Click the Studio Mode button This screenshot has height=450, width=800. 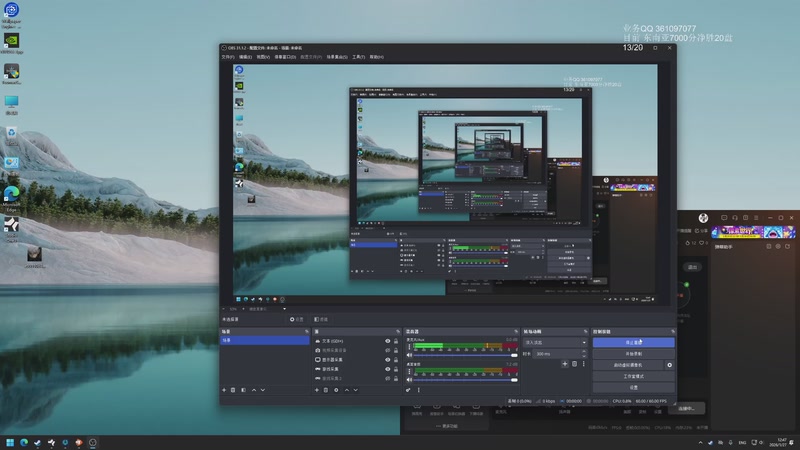[x=633, y=376]
